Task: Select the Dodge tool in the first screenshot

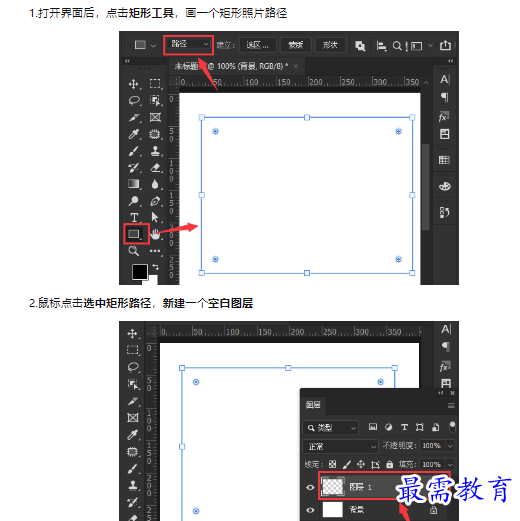Action: click(134, 201)
